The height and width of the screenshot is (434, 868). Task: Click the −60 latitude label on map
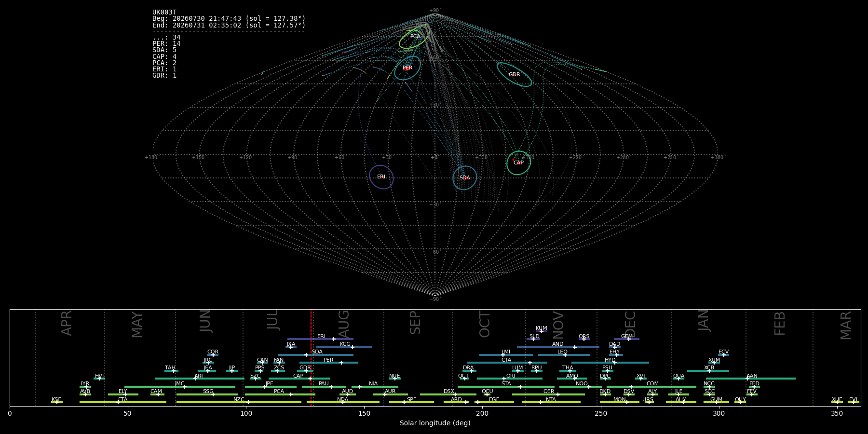pyautogui.click(x=435, y=252)
